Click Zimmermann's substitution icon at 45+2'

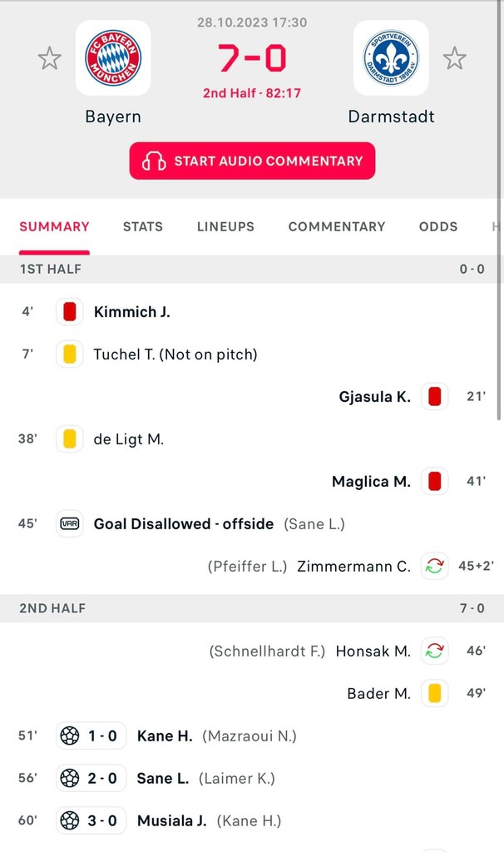point(434,567)
